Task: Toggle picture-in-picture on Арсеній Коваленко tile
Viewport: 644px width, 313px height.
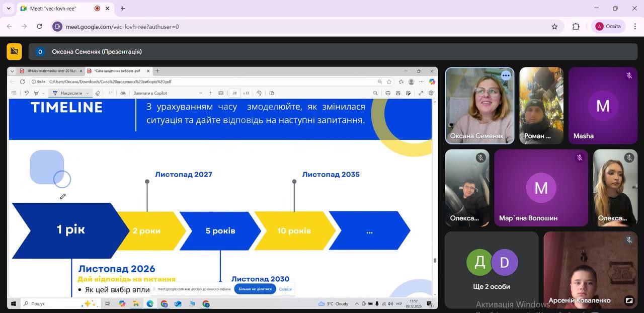Action: 629,301
